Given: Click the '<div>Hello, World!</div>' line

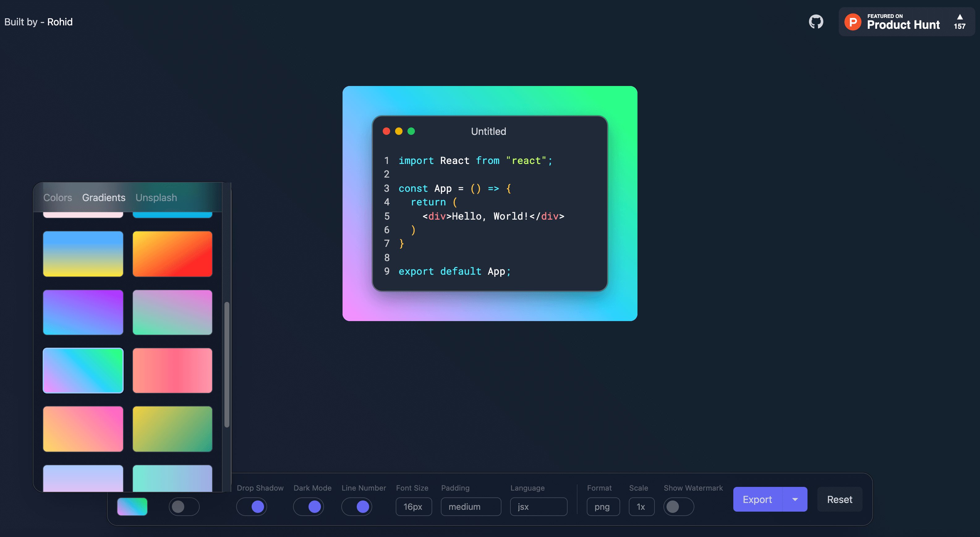Looking at the screenshot, I should [x=493, y=216].
